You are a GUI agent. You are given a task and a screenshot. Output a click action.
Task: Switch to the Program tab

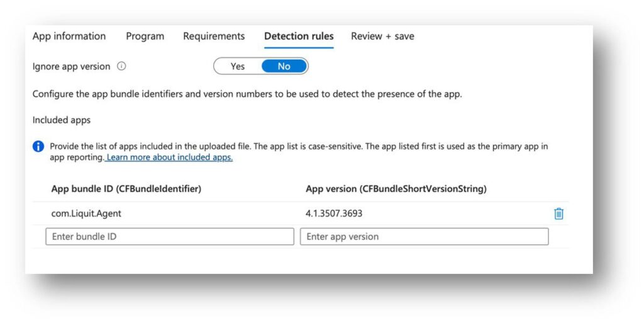[x=145, y=37]
